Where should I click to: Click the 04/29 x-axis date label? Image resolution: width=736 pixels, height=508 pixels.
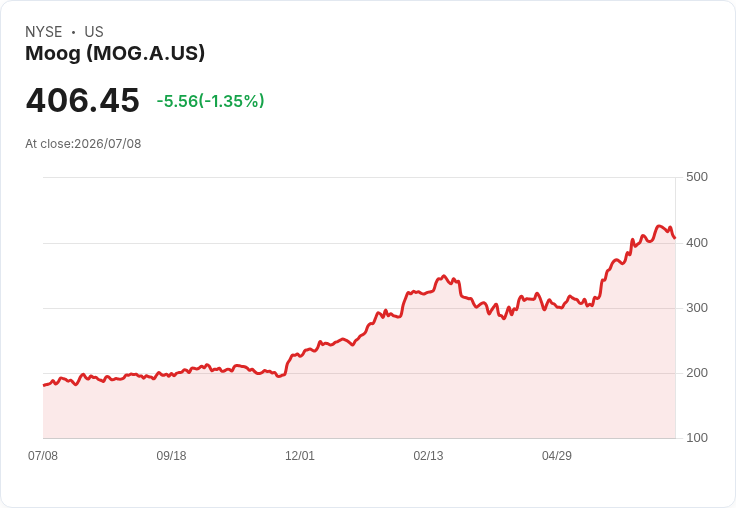[557, 456]
